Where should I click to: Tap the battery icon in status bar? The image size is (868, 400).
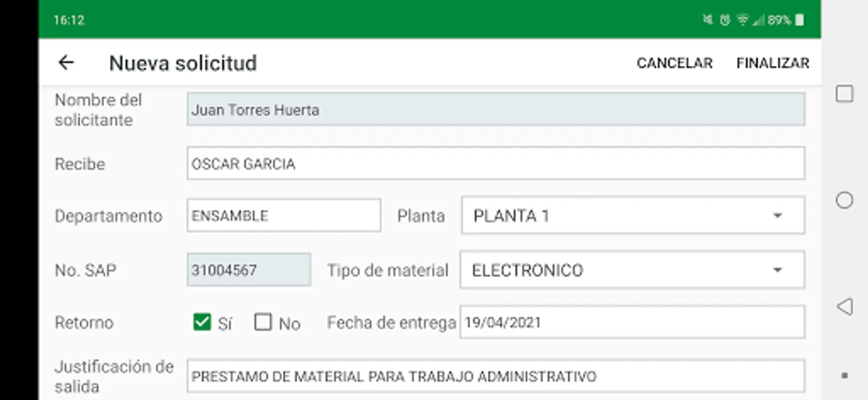800,20
